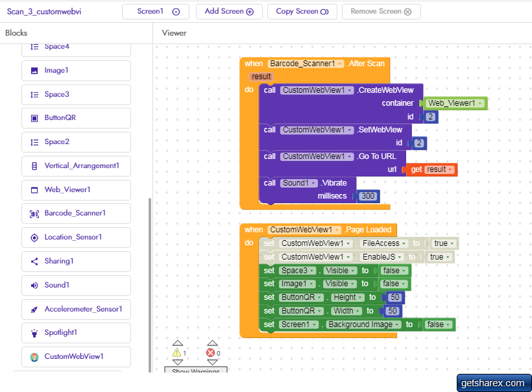Go to next error with down arrow
This screenshot has width=532, height=392.
pos(212,362)
